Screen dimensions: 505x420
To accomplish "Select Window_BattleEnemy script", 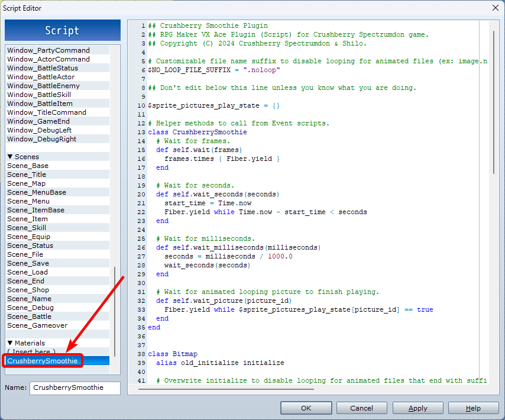I will point(58,86).
